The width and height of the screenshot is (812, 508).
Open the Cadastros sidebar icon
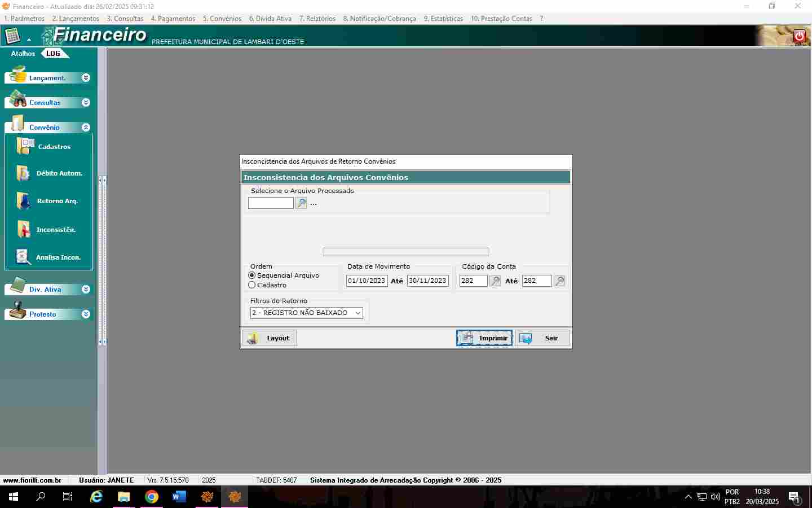pyautogui.click(x=25, y=146)
